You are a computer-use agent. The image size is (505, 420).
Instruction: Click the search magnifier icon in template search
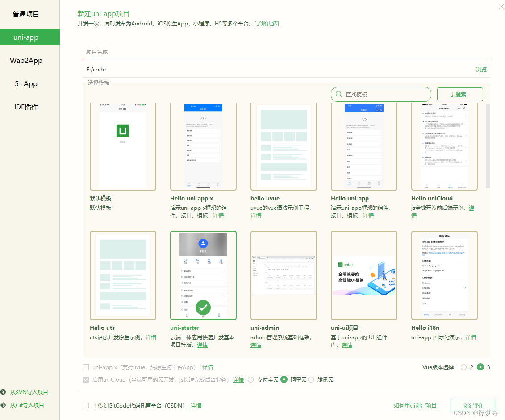click(339, 94)
